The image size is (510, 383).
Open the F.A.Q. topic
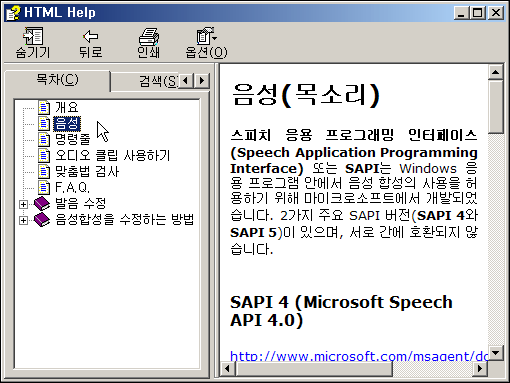coord(72,187)
